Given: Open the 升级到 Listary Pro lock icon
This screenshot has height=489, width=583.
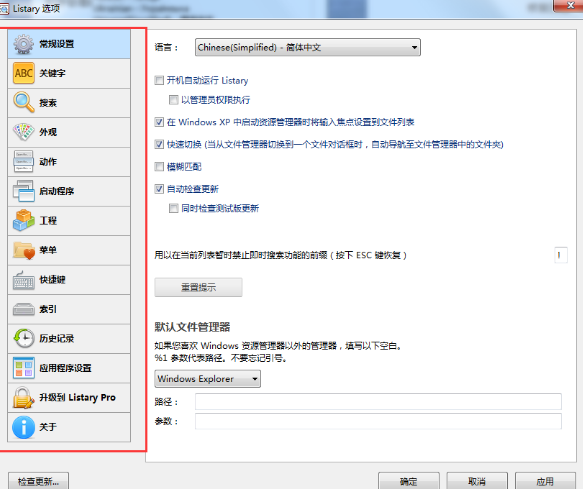Looking at the screenshot, I should [x=24, y=398].
